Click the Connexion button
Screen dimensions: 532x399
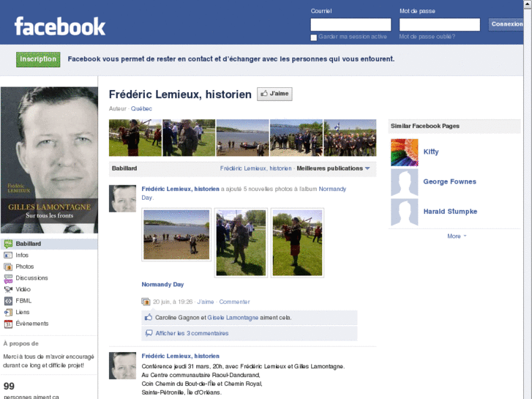506,24
